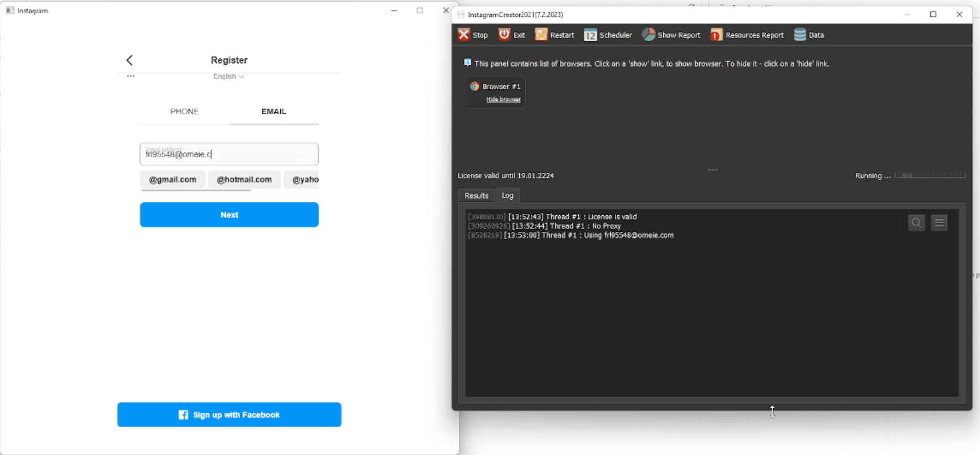Open the log panel hamburger menu icon
The image size is (980, 455).
click(939, 223)
